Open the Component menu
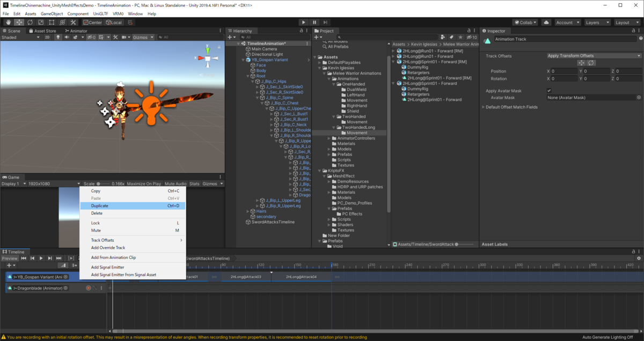644x341 pixels. 78,13
